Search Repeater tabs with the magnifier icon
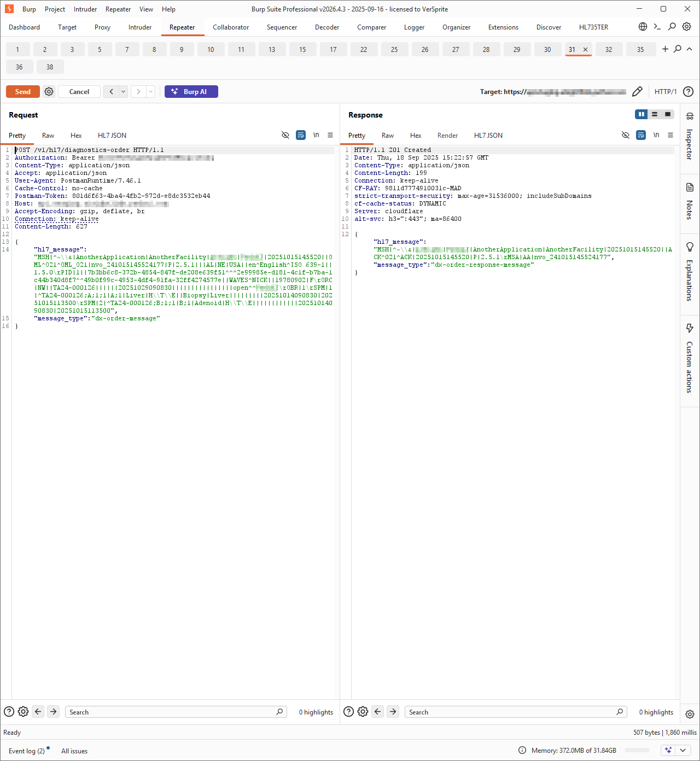Screen dimensions: 700x761 (678, 49)
